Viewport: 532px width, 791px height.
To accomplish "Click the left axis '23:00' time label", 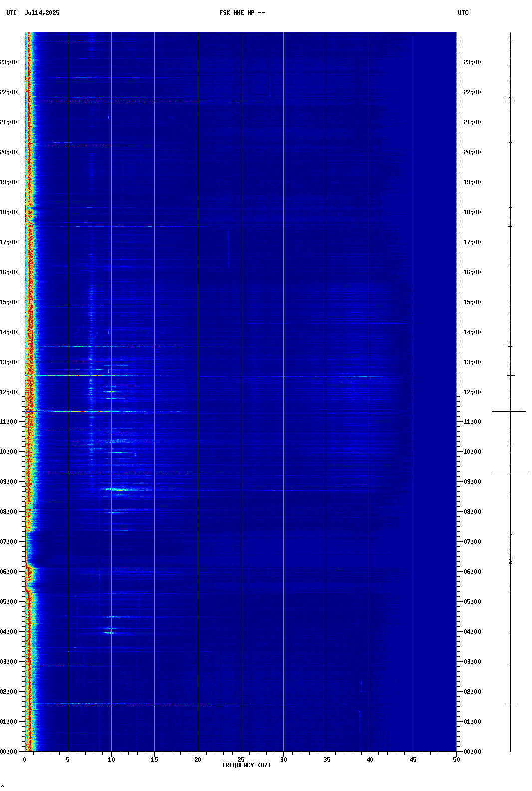I will [8, 62].
